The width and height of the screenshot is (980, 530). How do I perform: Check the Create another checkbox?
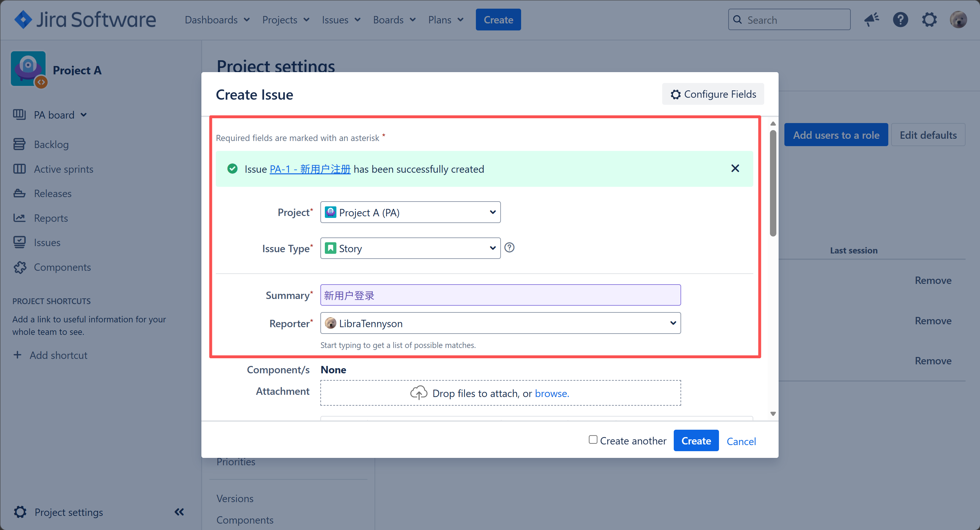(593, 440)
